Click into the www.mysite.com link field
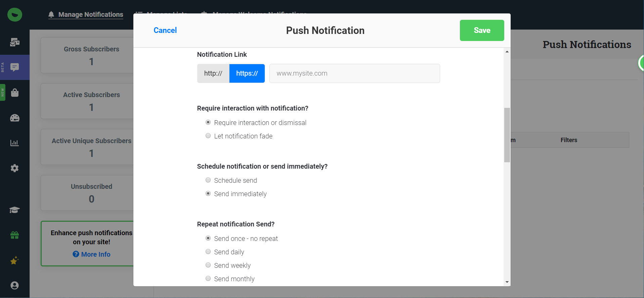Image resolution: width=644 pixels, height=298 pixels. (354, 73)
